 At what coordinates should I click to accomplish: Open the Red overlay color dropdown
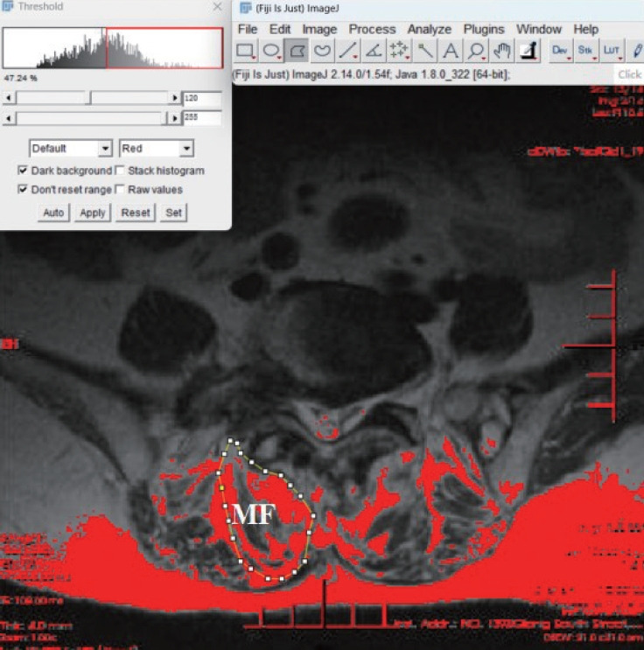tap(157, 148)
